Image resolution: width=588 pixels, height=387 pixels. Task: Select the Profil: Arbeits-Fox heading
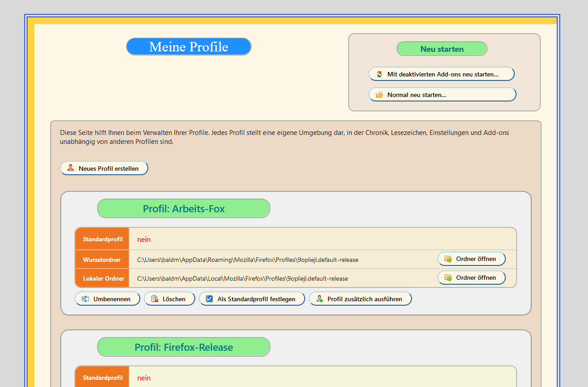184,209
